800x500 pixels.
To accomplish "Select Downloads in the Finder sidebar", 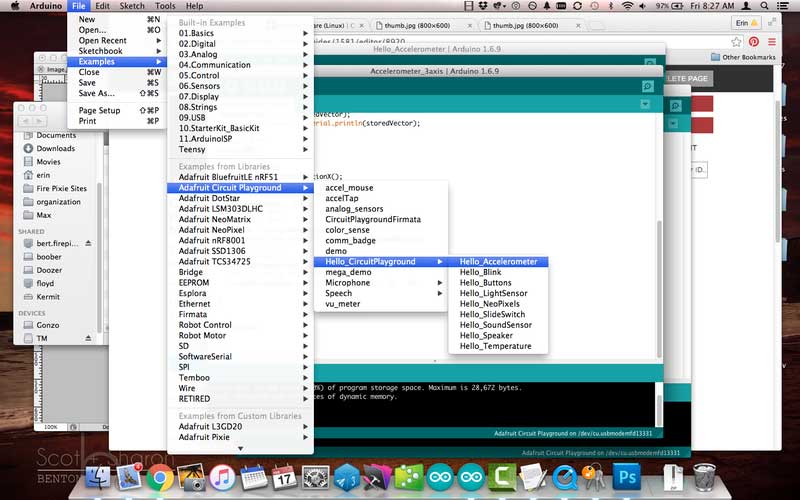I will (x=56, y=148).
